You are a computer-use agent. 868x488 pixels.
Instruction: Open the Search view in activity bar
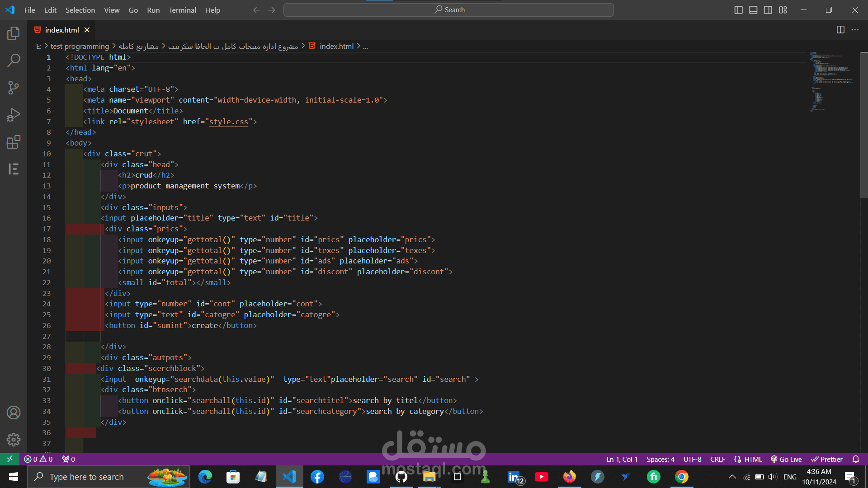(14, 60)
